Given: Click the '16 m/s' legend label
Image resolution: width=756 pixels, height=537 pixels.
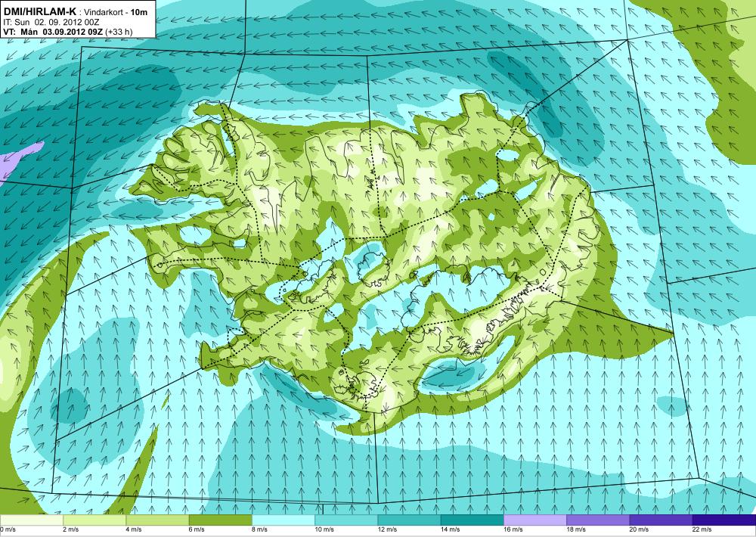Looking at the screenshot, I should (x=513, y=529).
